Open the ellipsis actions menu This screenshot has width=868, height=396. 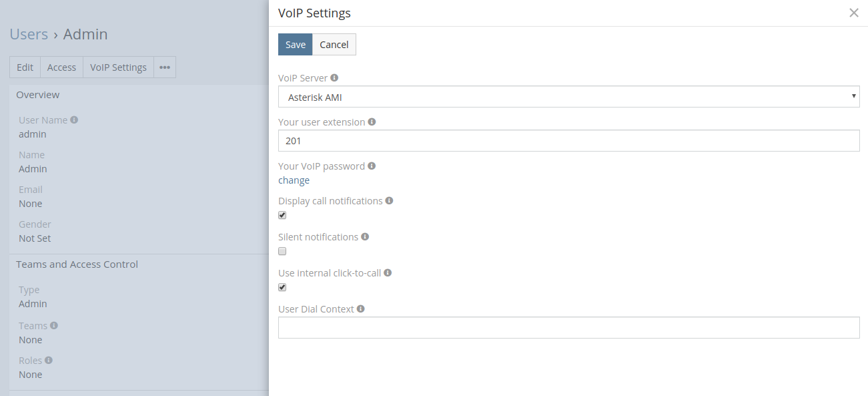point(164,67)
